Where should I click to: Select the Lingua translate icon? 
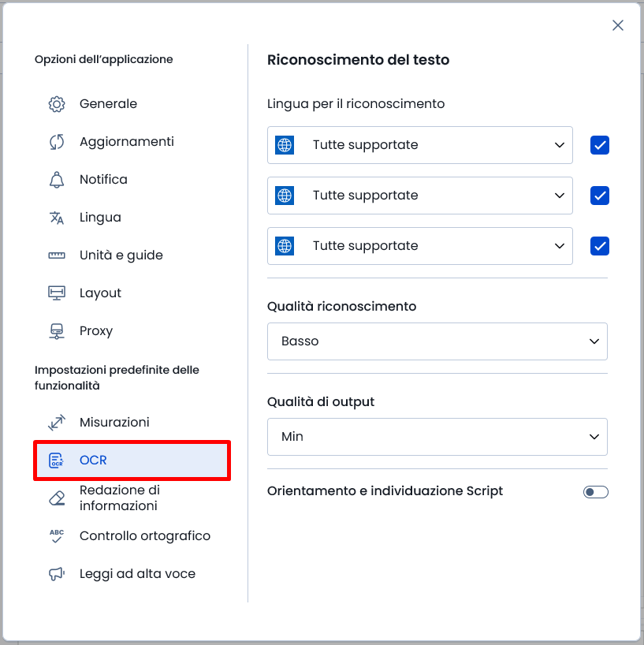pyautogui.click(x=57, y=218)
